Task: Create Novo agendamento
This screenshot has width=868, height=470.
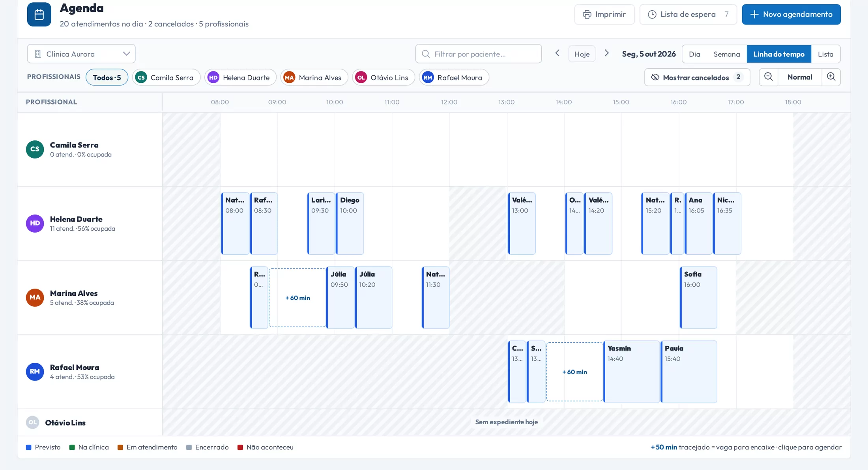Action: click(x=791, y=15)
